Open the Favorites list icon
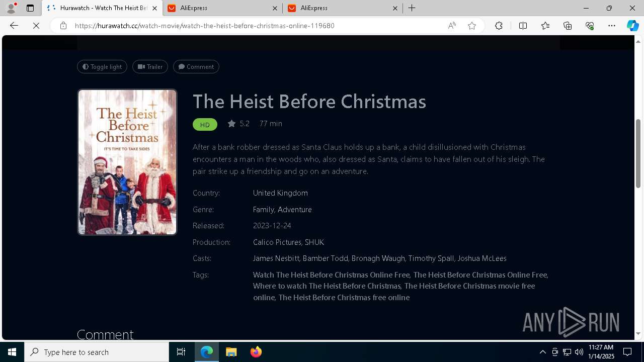This screenshot has height=362, width=644. point(545,26)
